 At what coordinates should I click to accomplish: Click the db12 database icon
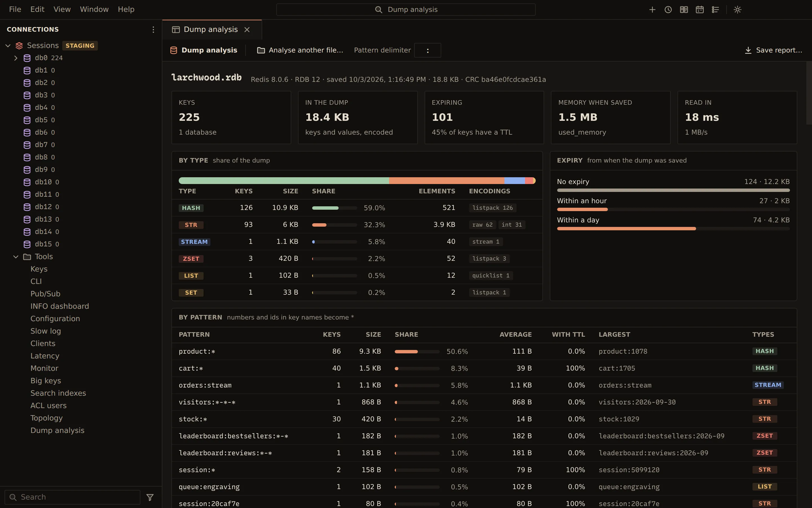click(x=27, y=207)
